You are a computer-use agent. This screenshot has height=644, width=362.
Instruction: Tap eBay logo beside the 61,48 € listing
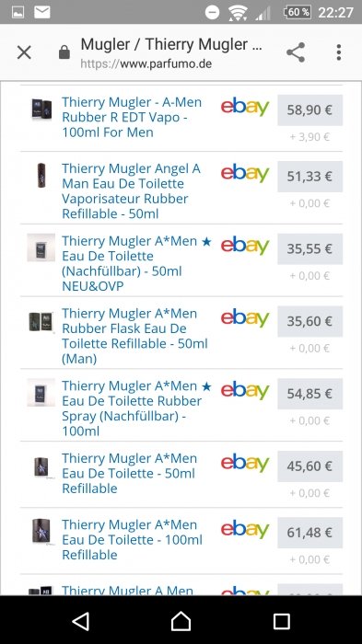coord(245,529)
